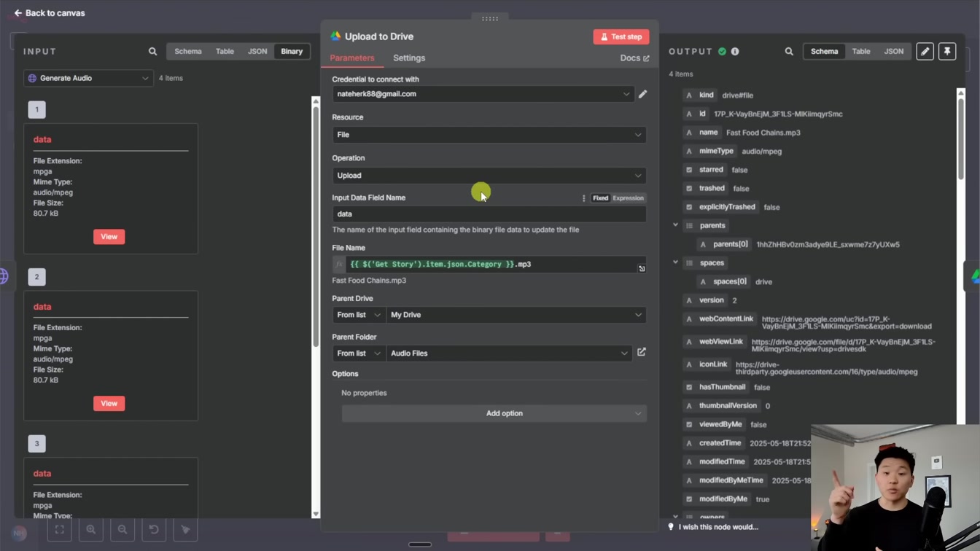The image size is (980, 551).
Task: Reset canvas zoom
Action: click(x=154, y=530)
